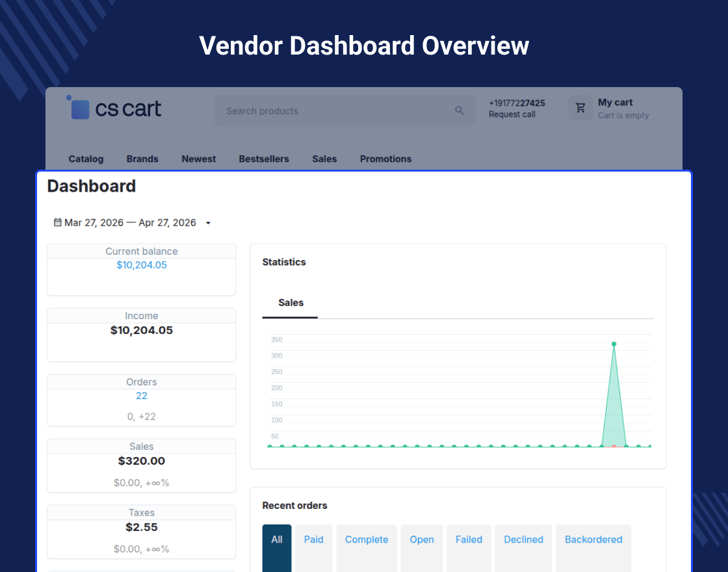Click the calendar icon beside the date range
Viewport: 728px width, 572px height.
click(58, 222)
